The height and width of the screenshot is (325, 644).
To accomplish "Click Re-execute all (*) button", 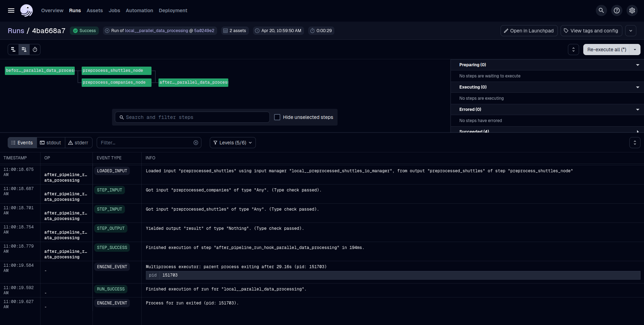I will coord(607,50).
